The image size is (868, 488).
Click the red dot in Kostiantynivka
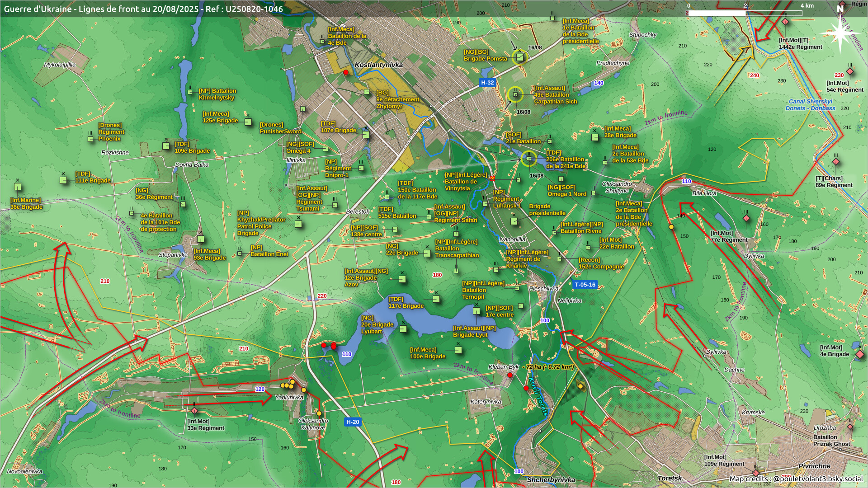click(x=346, y=72)
